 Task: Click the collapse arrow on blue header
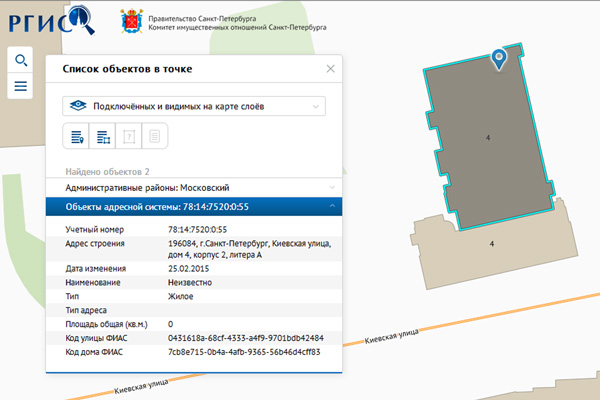tap(332, 206)
